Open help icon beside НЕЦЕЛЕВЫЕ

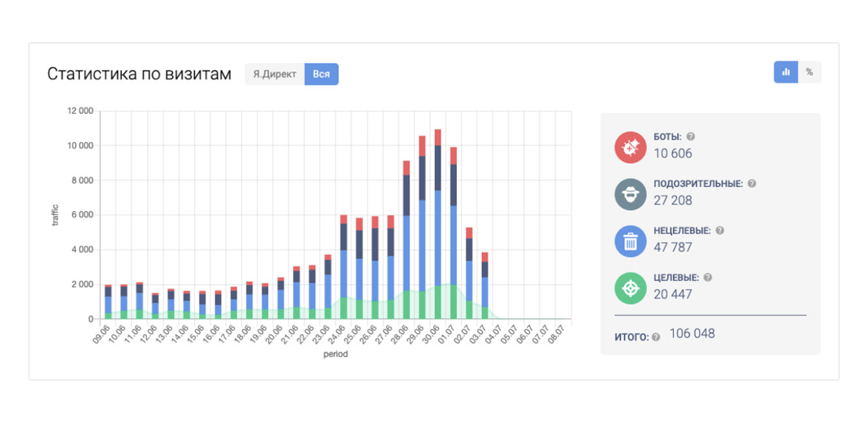pos(720,231)
